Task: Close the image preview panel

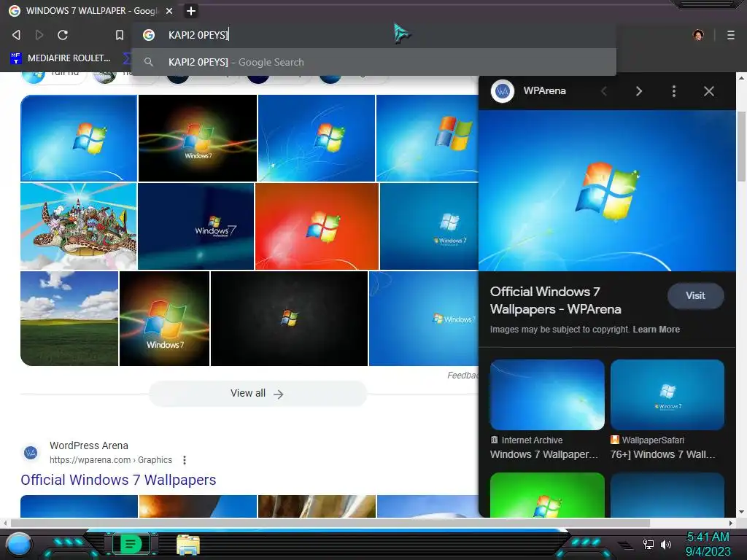Action: 709,91
